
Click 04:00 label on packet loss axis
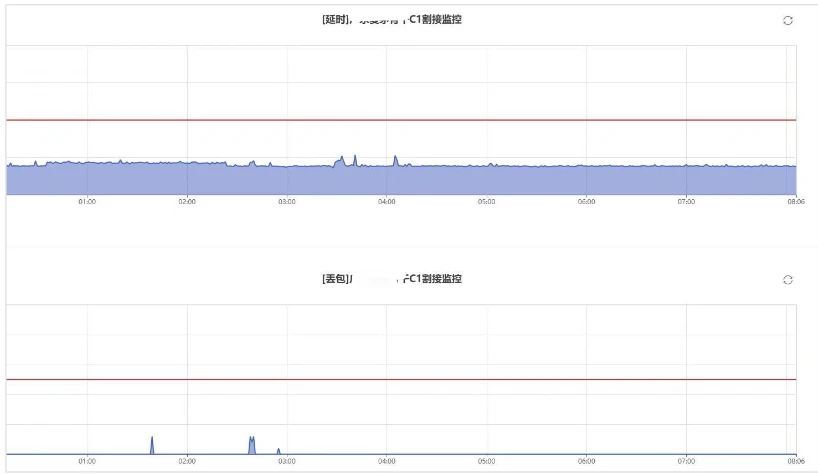[387, 461]
